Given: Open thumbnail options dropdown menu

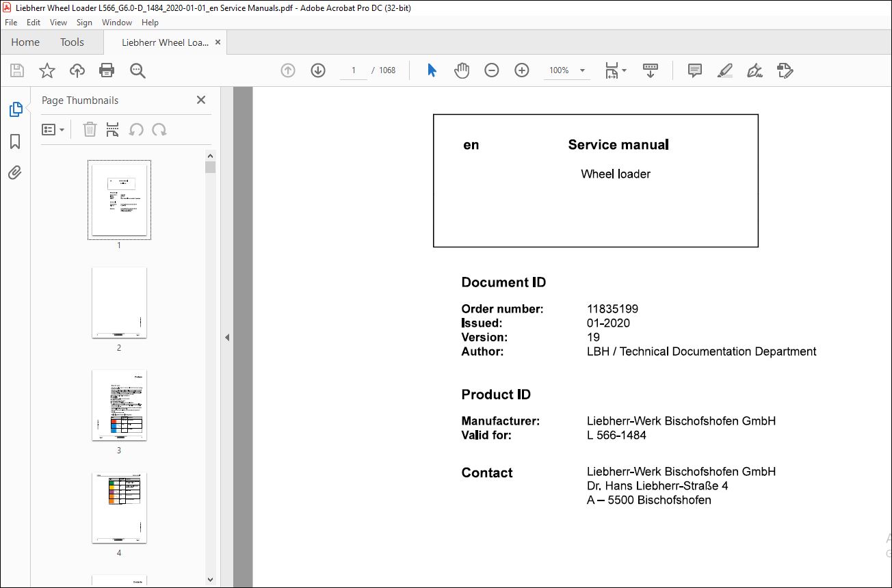Looking at the screenshot, I should tap(53, 129).
